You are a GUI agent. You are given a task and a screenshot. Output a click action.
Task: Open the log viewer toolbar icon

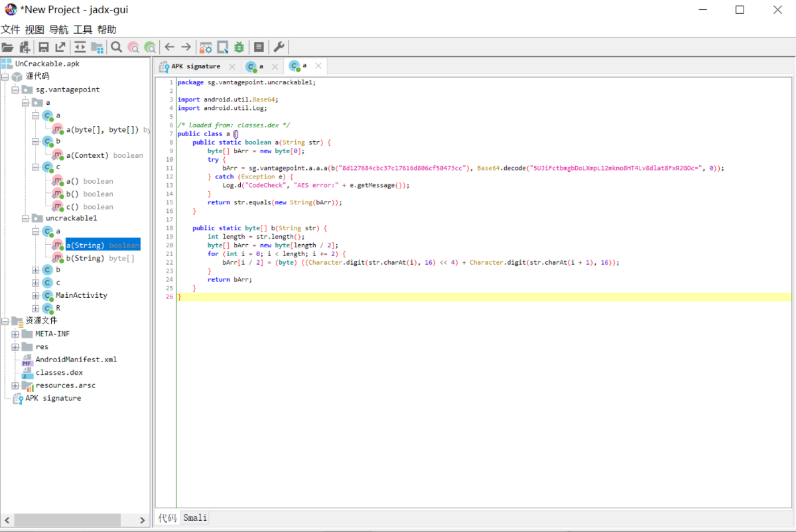click(x=259, y=47)
